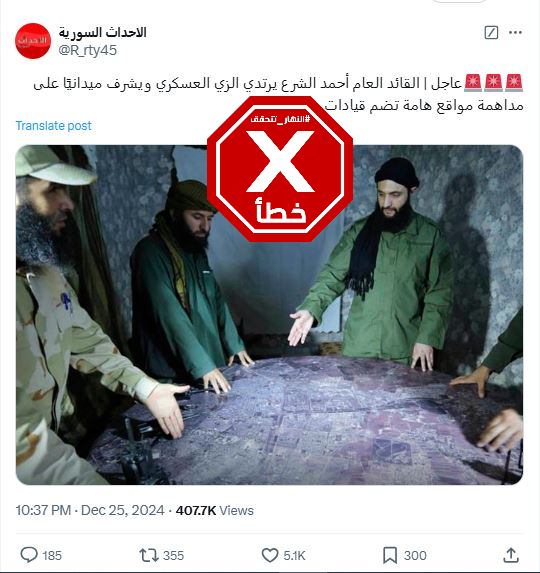
Task: Bookmark the post with bookmark icon
Action: point(390,555)
